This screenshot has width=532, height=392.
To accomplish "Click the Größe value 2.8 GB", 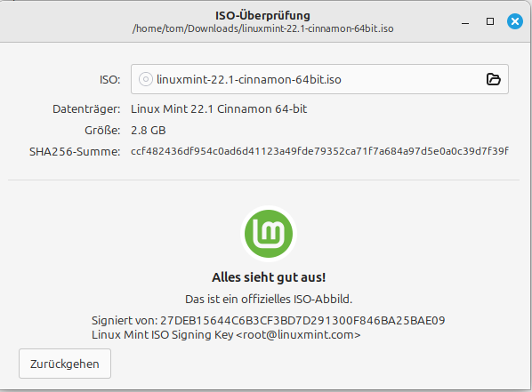I will 149,130.
